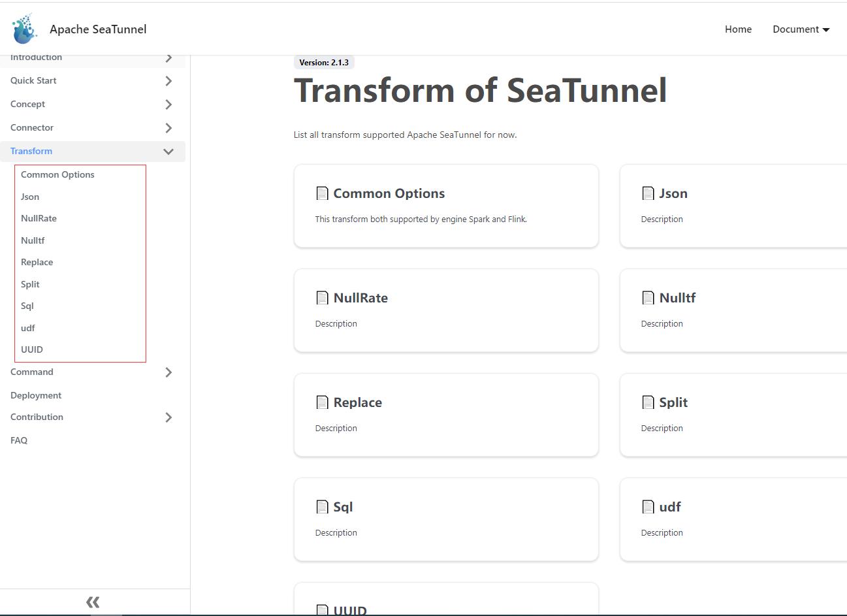Open the Nulltf transform card

point(731,310)
